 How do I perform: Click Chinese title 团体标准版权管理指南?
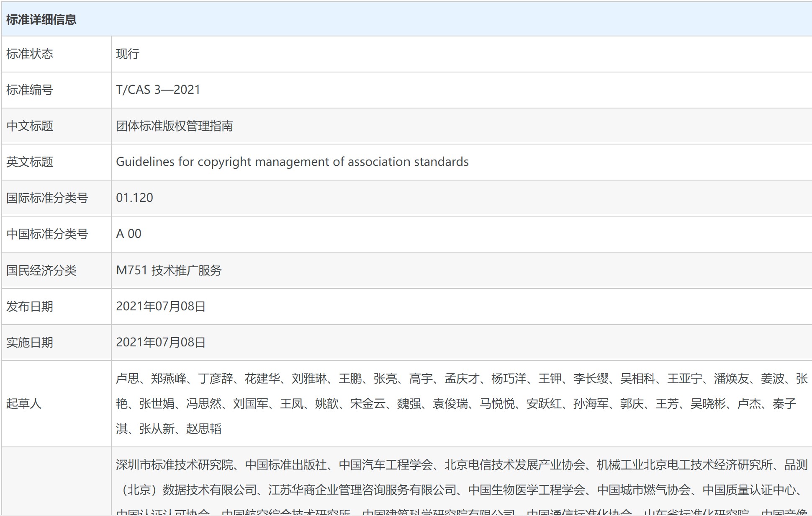point(175,126)
